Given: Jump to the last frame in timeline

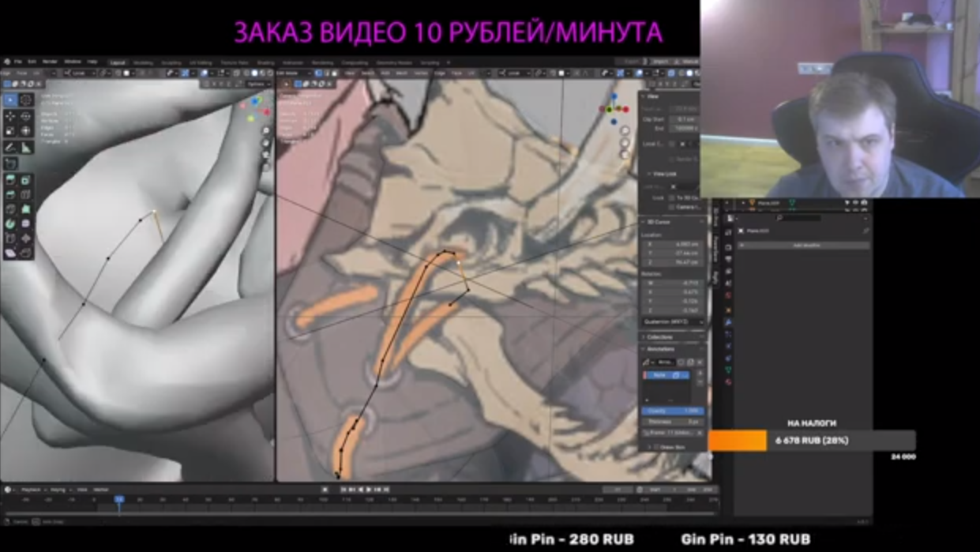Looking at the screenshot, I should [386, 490].
